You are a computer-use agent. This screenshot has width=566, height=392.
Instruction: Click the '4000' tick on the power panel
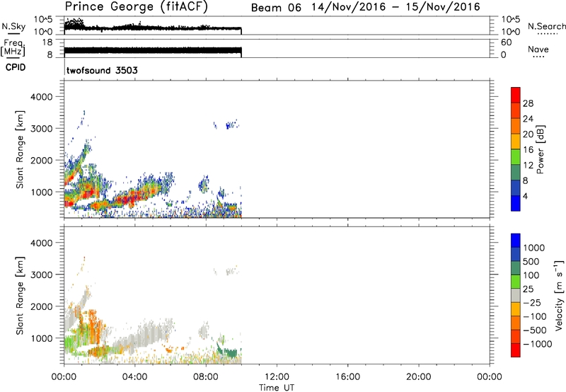[42, 97]
